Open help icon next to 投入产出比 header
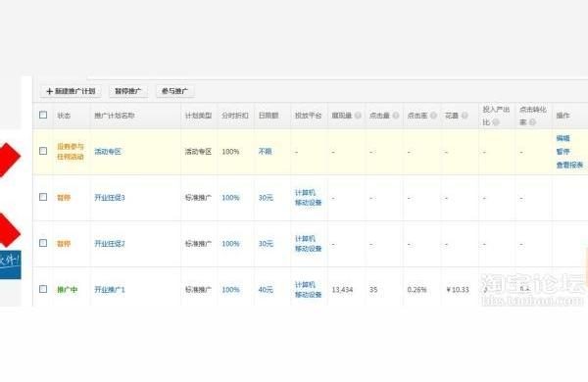The height and width of the screenshot is (382, 588). coord(496,122)
